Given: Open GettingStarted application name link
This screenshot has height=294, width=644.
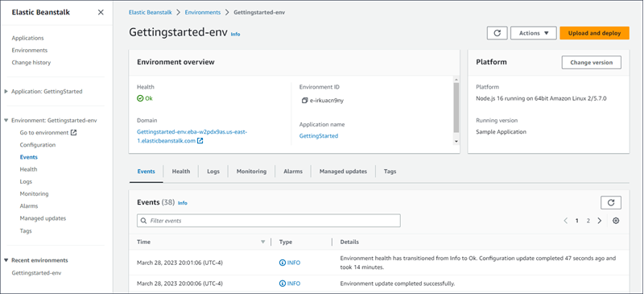Looking at the screenshot, I should (319, 135).
